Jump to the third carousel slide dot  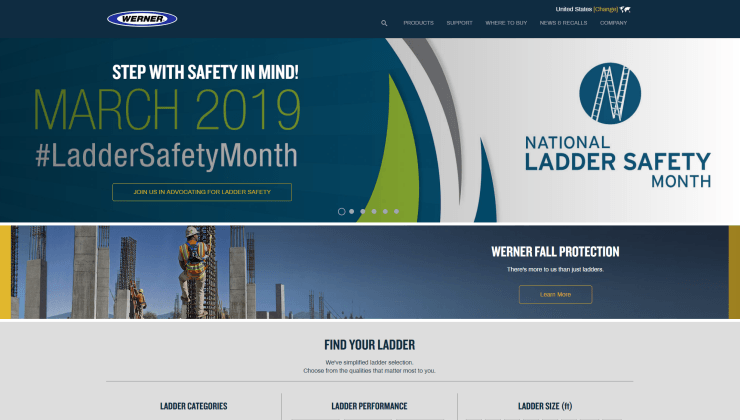pos(363,212)
